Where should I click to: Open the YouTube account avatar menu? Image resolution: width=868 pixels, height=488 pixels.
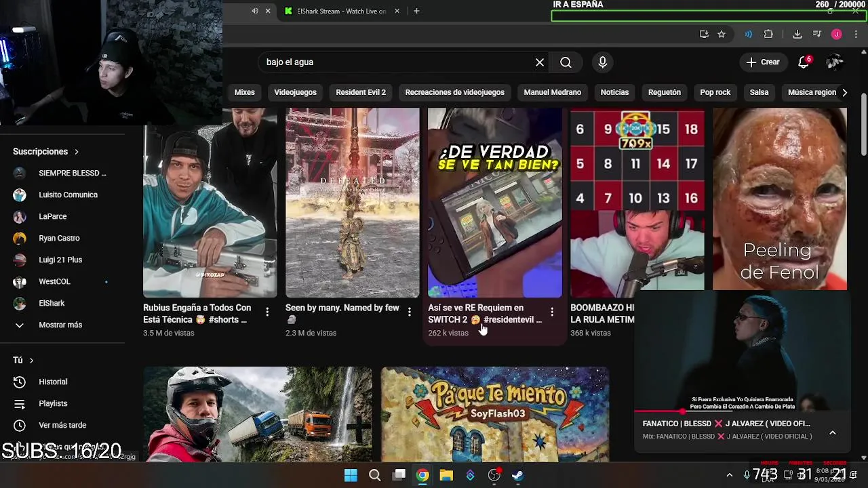pyautogui.click(x=835, y=62)
